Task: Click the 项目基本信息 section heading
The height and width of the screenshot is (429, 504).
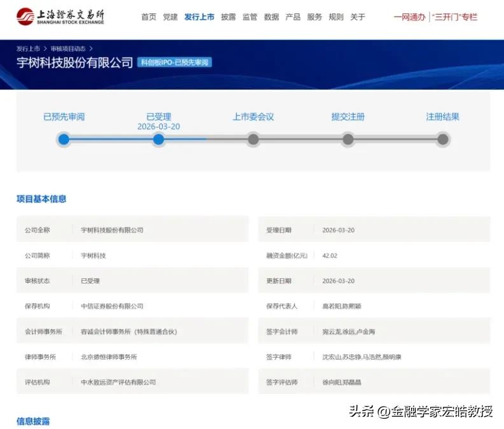Action: click(41, 199)
